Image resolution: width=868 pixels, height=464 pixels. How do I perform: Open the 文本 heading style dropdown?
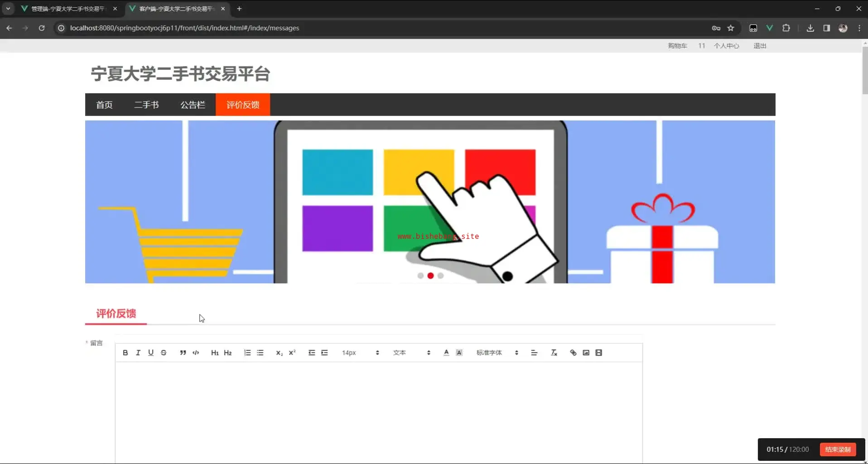tap(411, 353)
